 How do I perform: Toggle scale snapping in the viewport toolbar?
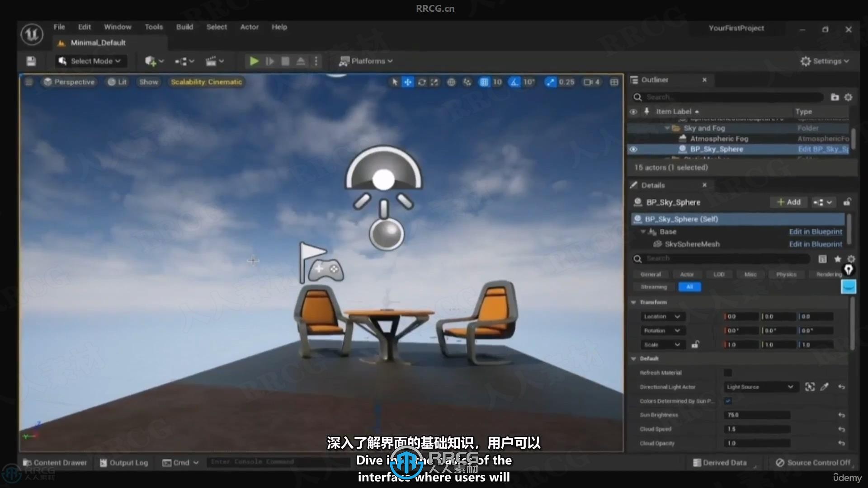pyautogui.click(x=550, y=82)
